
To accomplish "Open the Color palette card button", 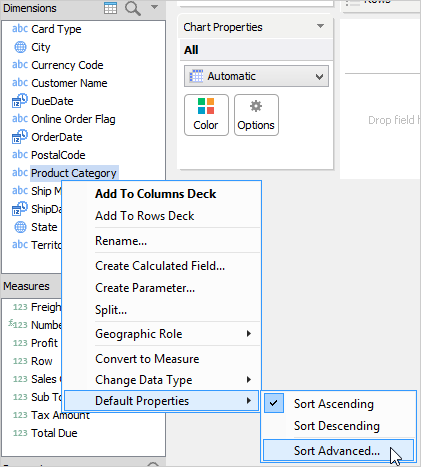I will 206,115.
